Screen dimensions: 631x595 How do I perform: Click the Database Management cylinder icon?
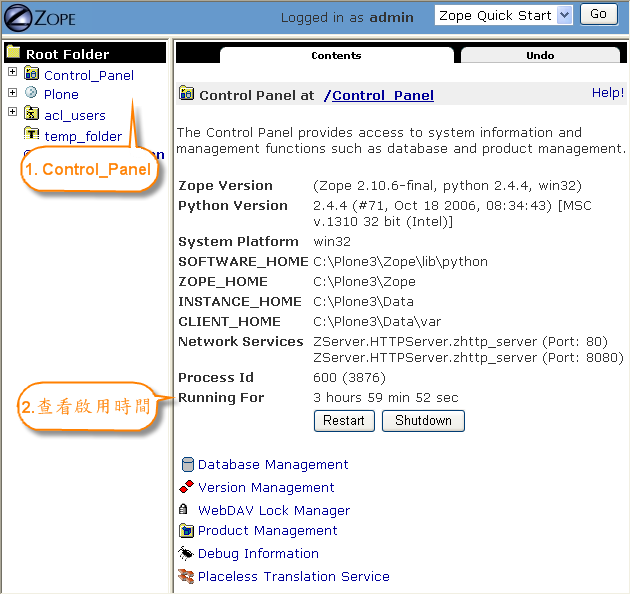pos(187,464)
